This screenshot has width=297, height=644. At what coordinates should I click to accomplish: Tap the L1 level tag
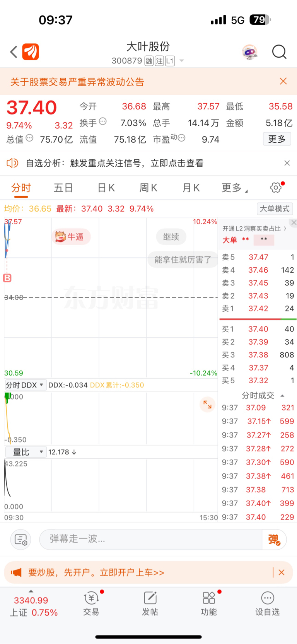click(x=170, y=61)
